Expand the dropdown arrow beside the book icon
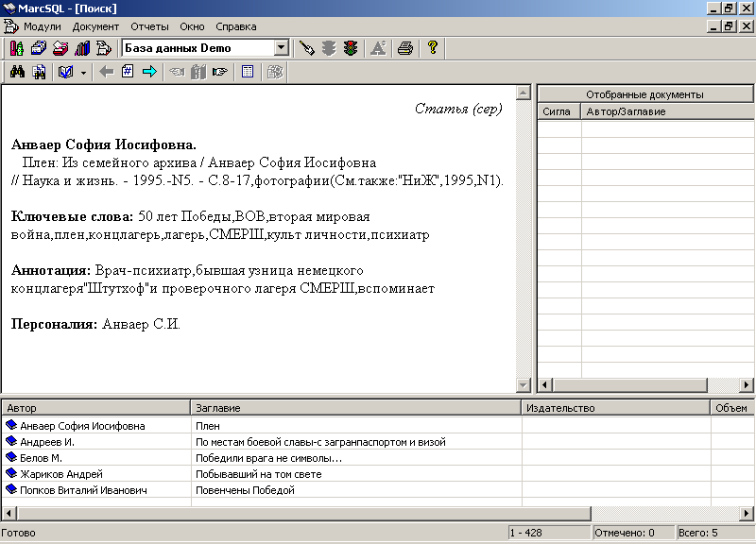 coord(83,73)
